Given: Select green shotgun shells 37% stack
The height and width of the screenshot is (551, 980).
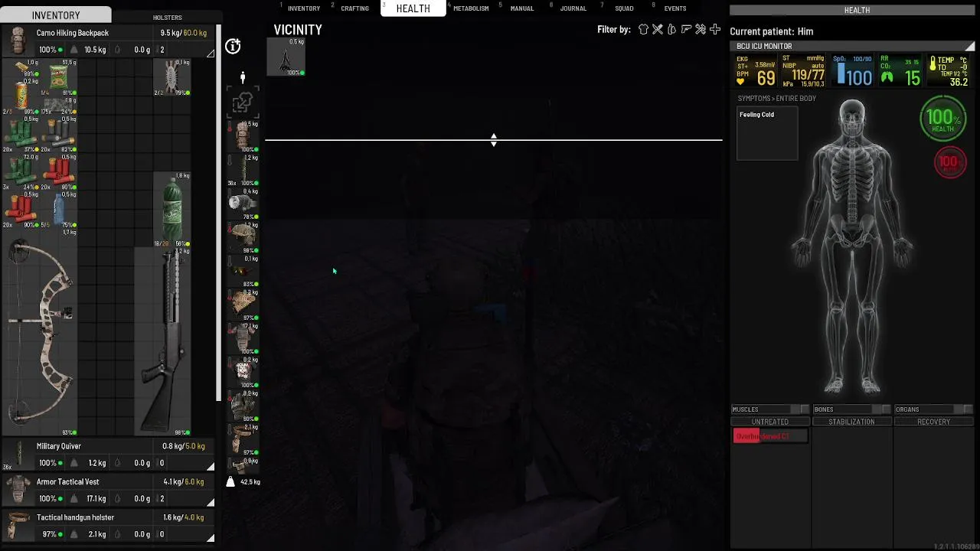Looking at the screenshot, I should coord(21,133).
